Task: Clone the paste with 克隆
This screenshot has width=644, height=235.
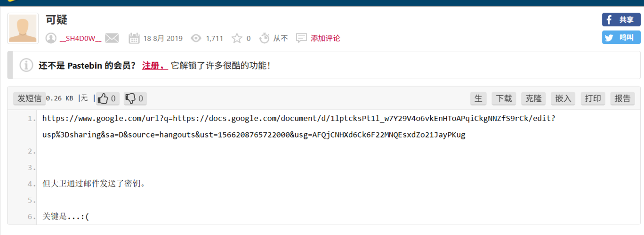Action: 533,98
